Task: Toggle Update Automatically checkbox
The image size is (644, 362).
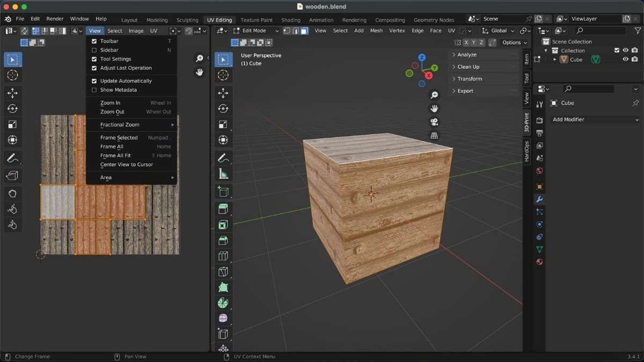Action: pos(94,81)
